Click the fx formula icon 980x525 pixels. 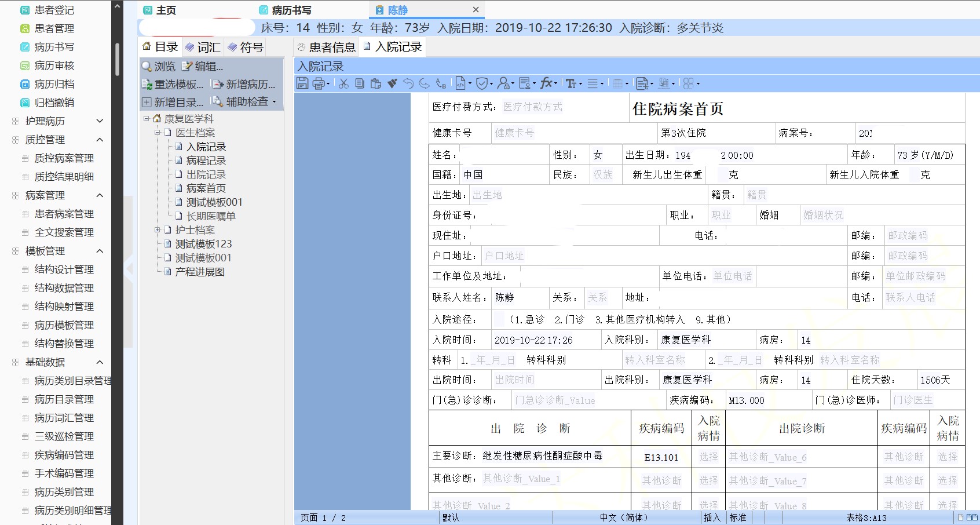546,83
